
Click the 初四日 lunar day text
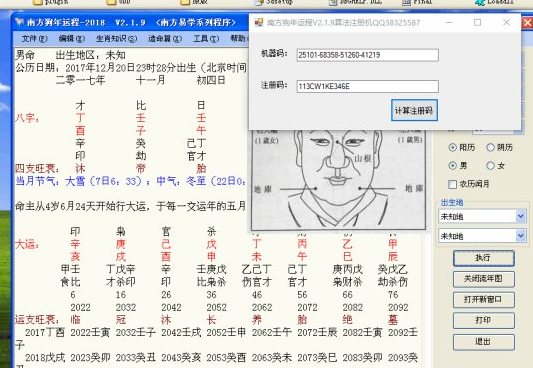[x=211, y=80]
